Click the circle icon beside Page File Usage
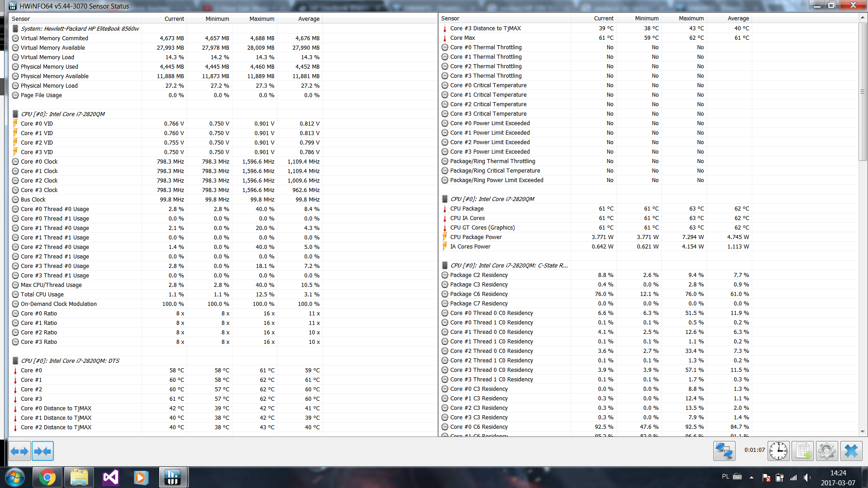Image resolution: width=868 pixels, height=488 pixels. (15, 95)
